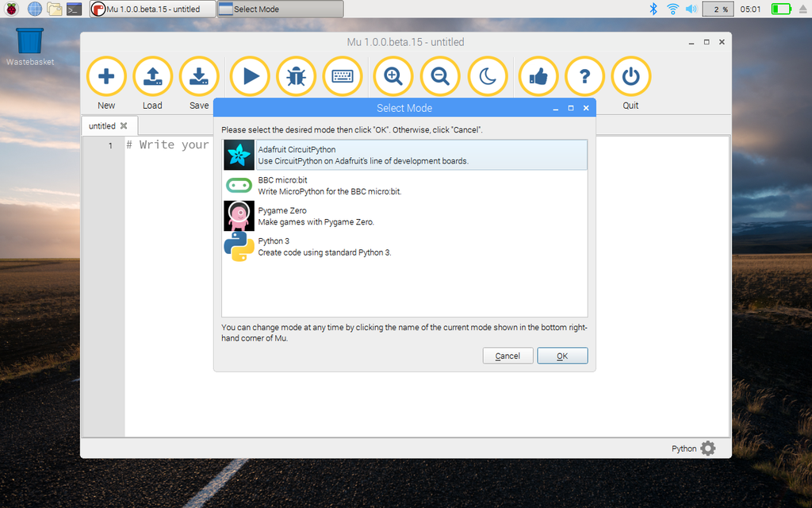Open mode settings via the gear icon

[x=707, y=448]
